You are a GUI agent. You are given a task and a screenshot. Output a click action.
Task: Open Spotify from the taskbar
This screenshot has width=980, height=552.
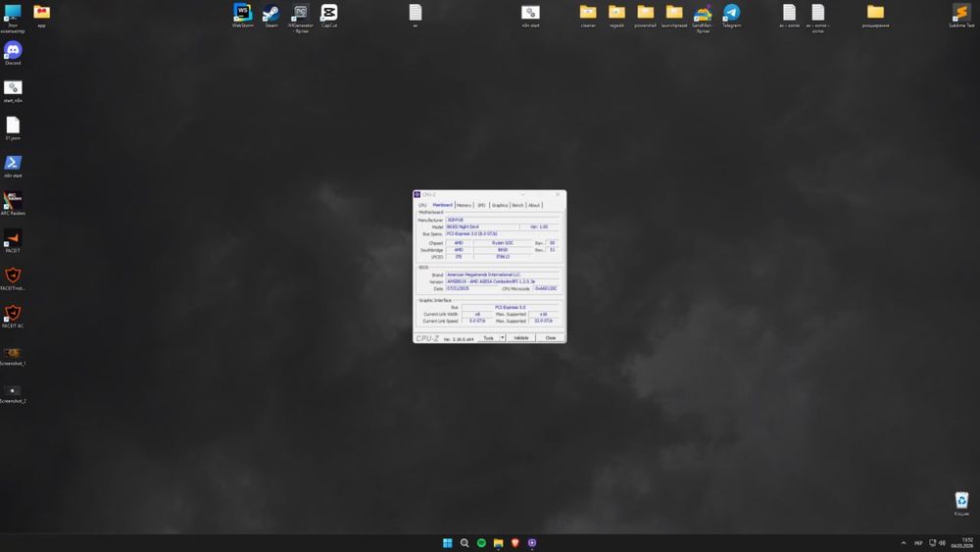481,542
